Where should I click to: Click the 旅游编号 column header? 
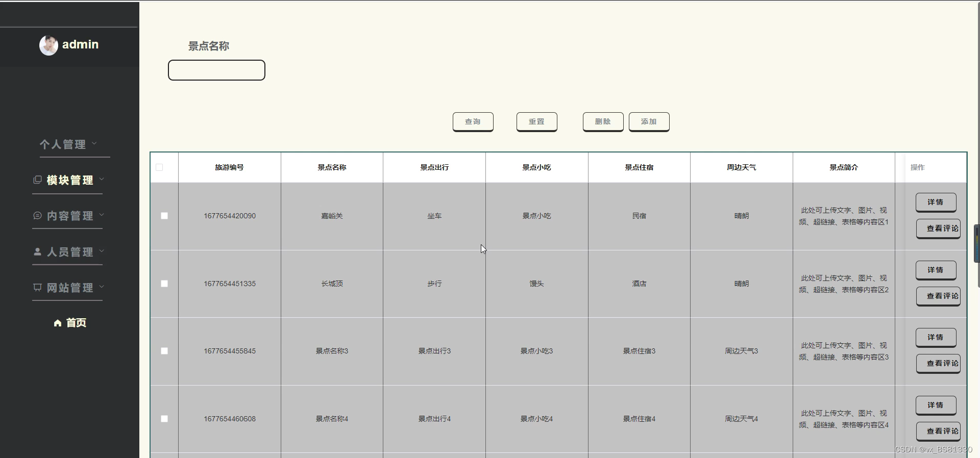229,167
